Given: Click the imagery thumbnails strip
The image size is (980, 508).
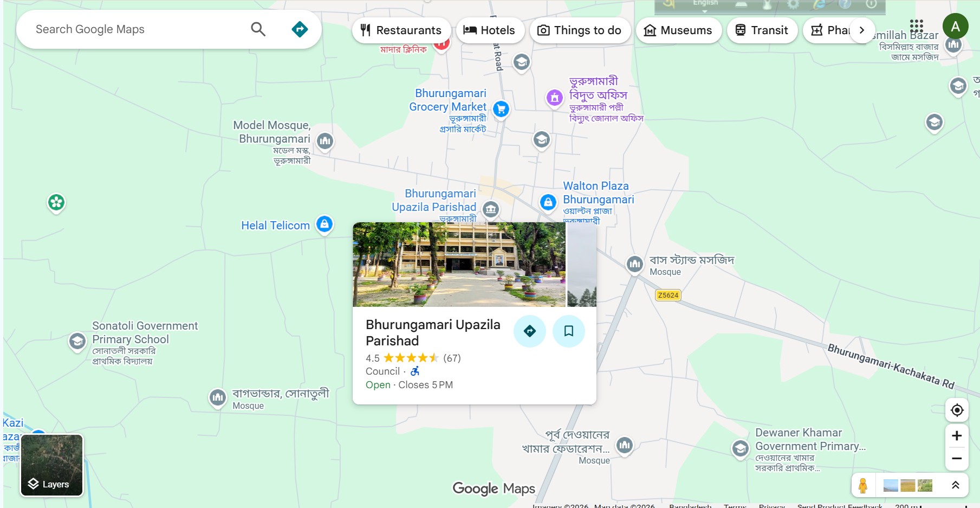Looking at the screenshot, I should point(908,485).
